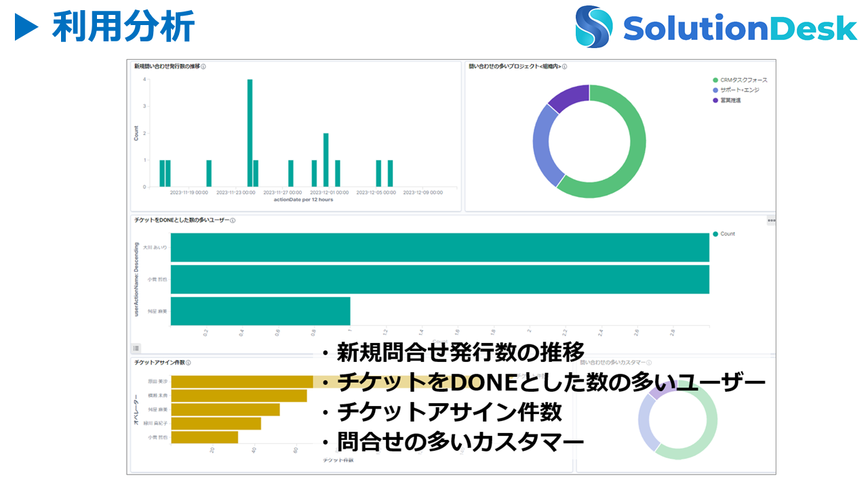
Task: Click the info icon beside 新規問い合わせ発行数の推移
Action: [x=204, y=66]
